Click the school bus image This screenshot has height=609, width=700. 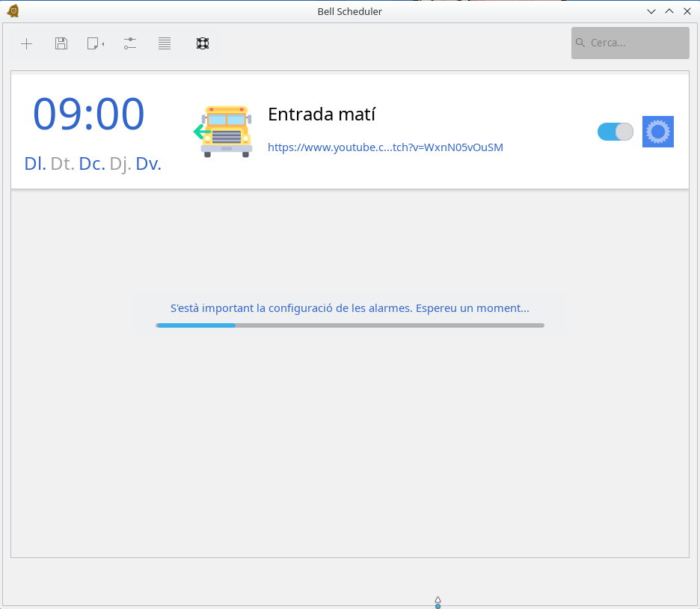(x=226, y=132)
